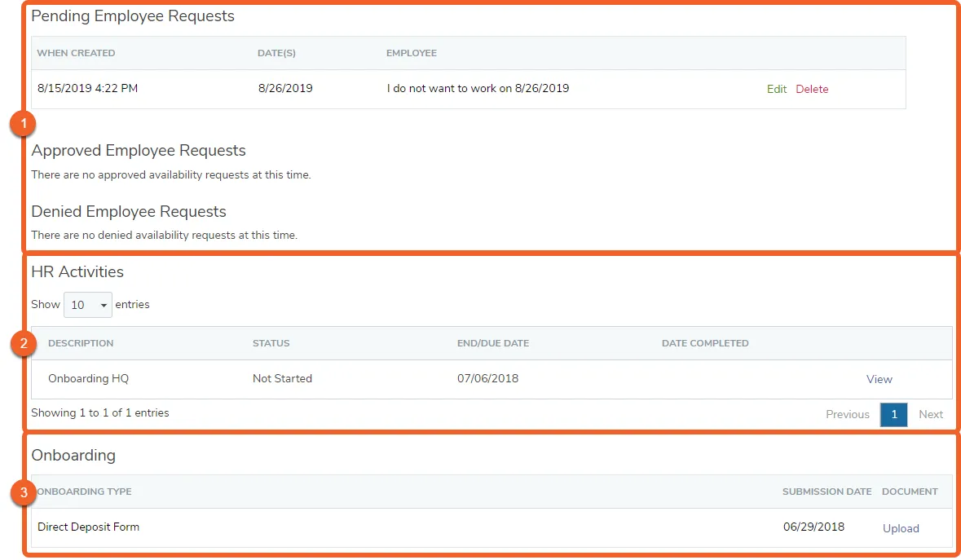The height and width of the screenshot is (560, 961).
Task: Upload the Direct Deposit Form document
Action: click(x=901, y=528)
